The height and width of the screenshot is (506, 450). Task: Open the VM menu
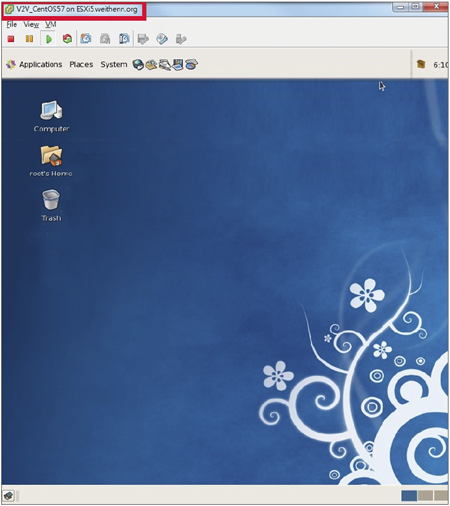(51, 24)
